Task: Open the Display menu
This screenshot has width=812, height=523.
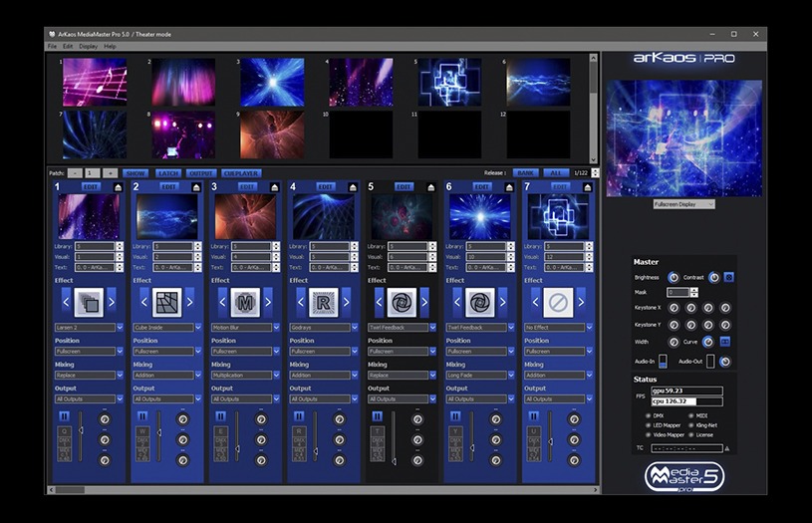Action: pyautogui.click(x=88, y=46)
